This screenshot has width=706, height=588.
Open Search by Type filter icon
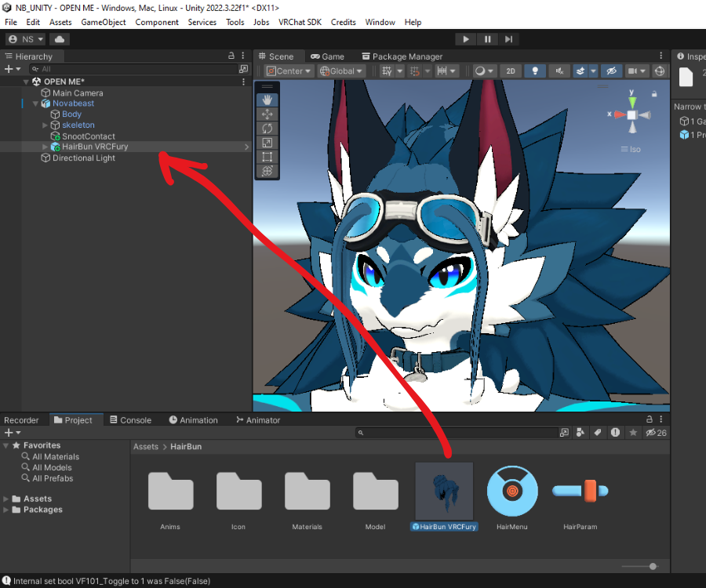(x=580, y=432)
